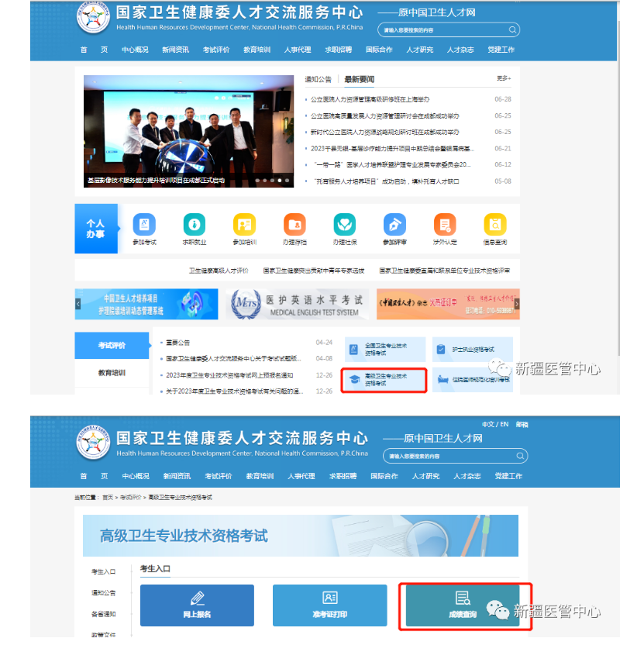644x645 pixels.
Task: Open the 办理存档 orange icon
Action: coord(294,225)
